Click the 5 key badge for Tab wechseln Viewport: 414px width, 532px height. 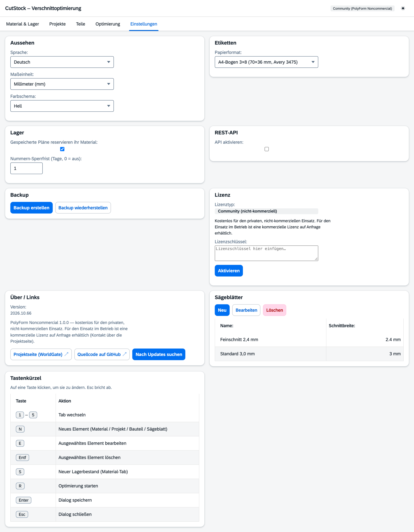coord(33,415)
